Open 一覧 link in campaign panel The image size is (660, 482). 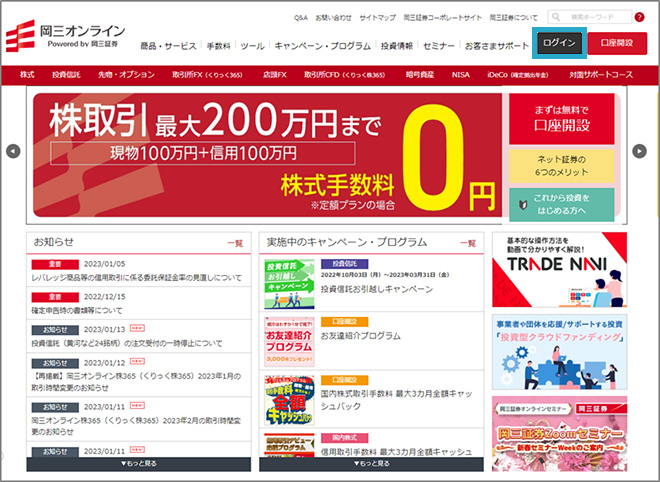(468, 243)
